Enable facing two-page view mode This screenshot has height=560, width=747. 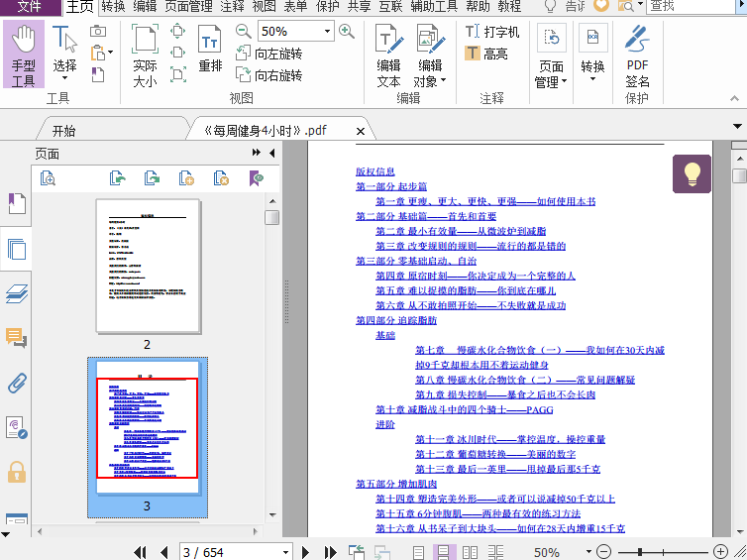[x=470, y=552]
